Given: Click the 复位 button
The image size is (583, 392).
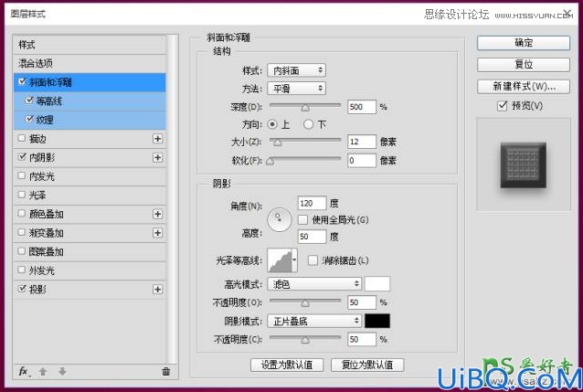Looking at the screenshot, I should 524,65.
